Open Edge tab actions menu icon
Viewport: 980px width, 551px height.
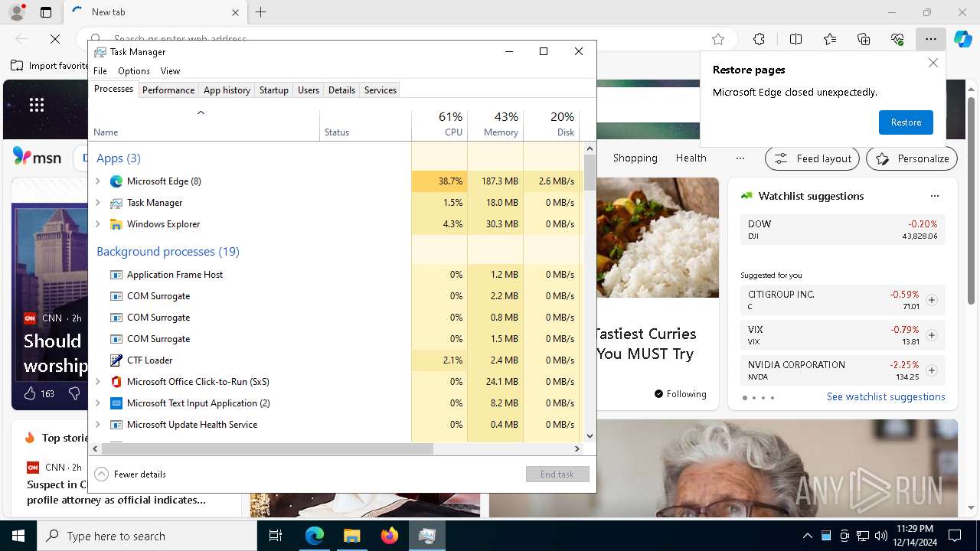[46, 12]
